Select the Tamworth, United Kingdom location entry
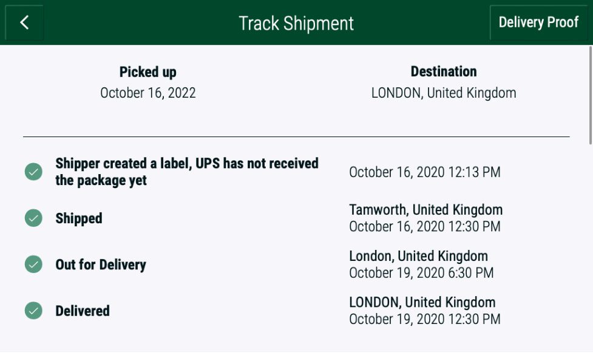The height and width of the screenshot is (364, 593). click(426, 209)
